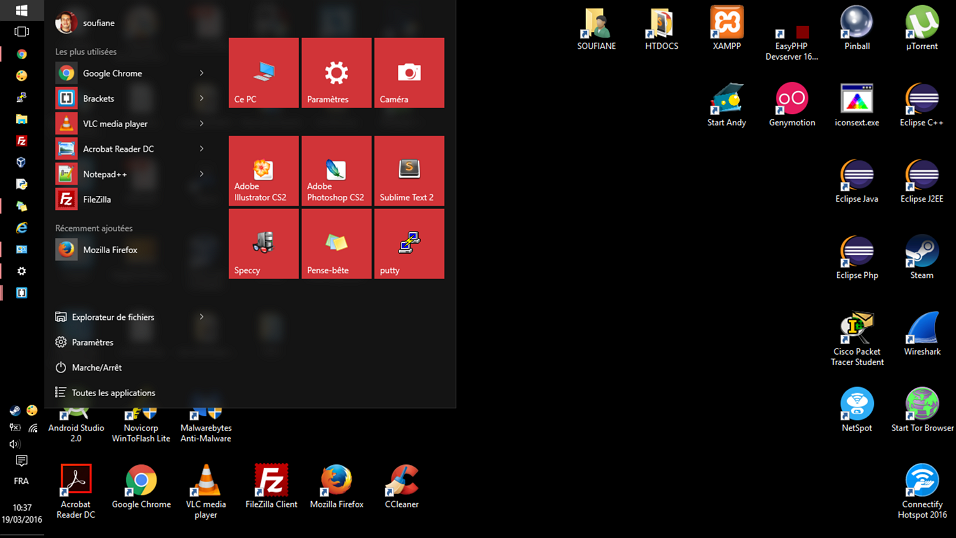The width and height of the screenshot is (956, 538).
Task: Select the SOUFIANE folder on desktop
Action: point(596,28)
